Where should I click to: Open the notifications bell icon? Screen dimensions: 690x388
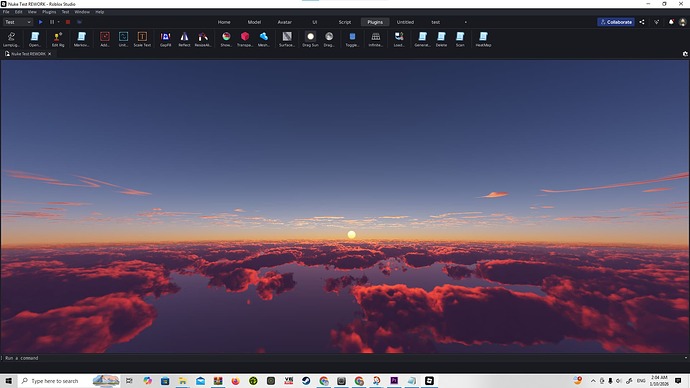coord(671,22)
